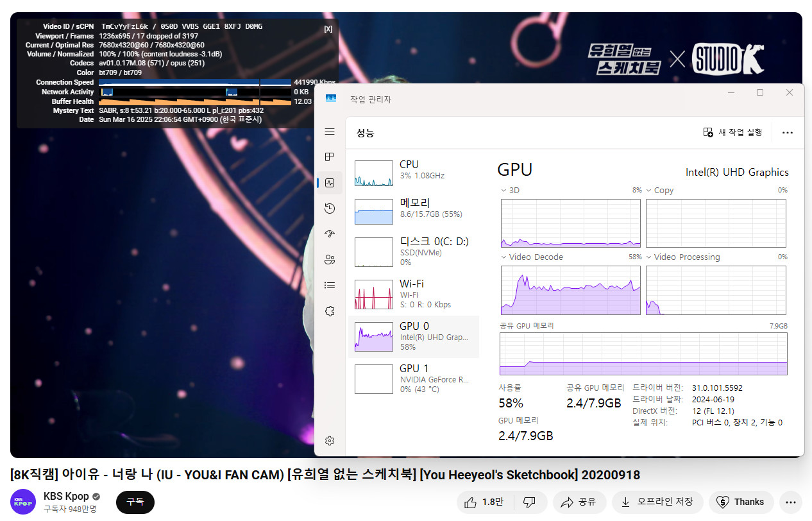The height and width of the screenshot is (521, 812).
Task: Open the Video Decode engine graph dropdown
Action: [503, 257]
